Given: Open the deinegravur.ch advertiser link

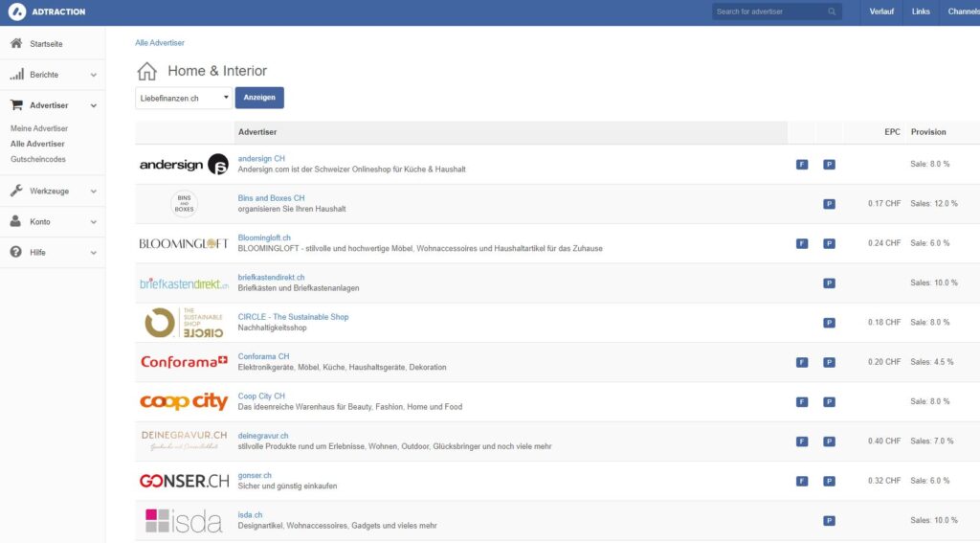Looking at the screenshot, I should 263,436.
